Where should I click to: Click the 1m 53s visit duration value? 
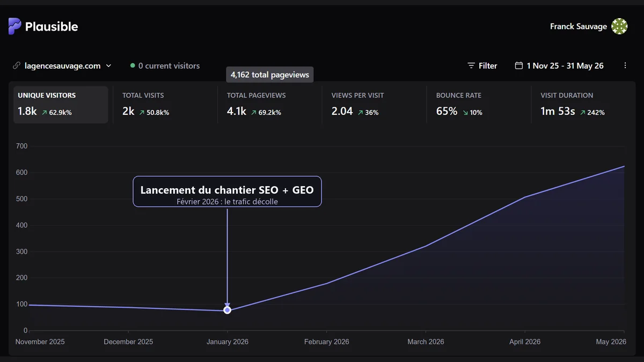pos(558,112)
